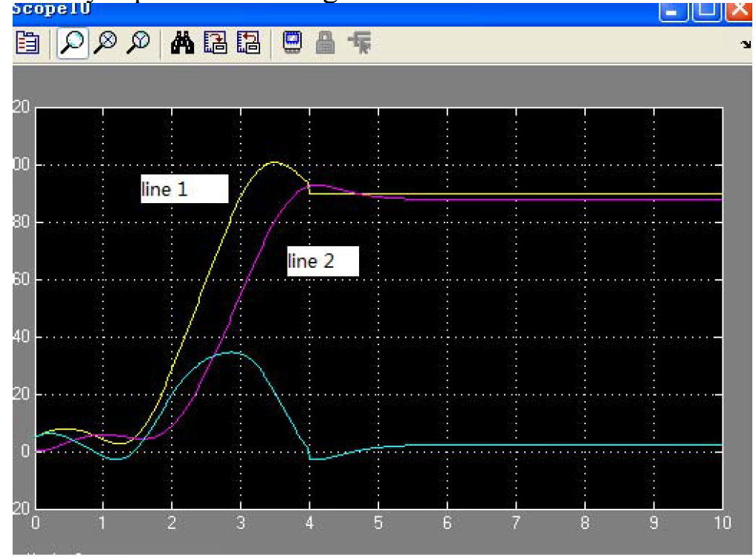Select the "line 1" annotation label

point(184,189)
